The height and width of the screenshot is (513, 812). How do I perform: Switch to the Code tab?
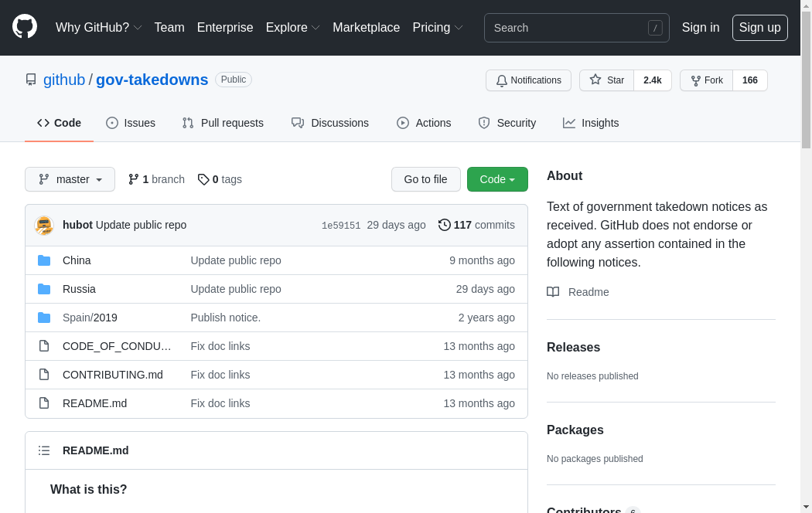point(59,123)
